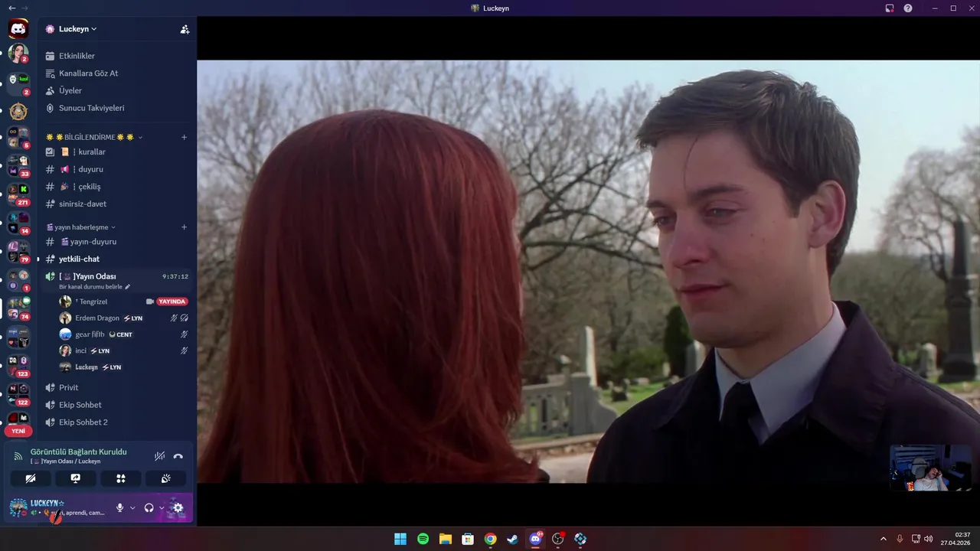The image size is (980, 551).
Task: Toggle camera on in voice panel
Action: point(31,478)
